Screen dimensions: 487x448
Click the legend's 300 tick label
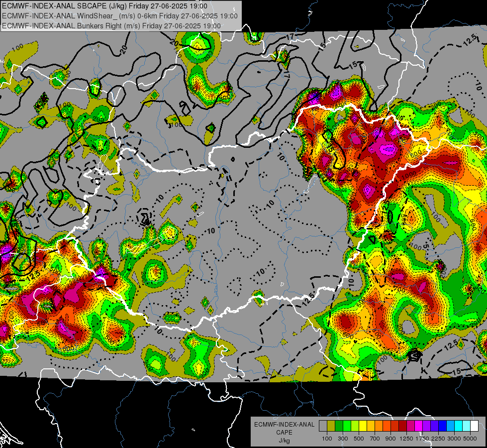pos(343,439)
